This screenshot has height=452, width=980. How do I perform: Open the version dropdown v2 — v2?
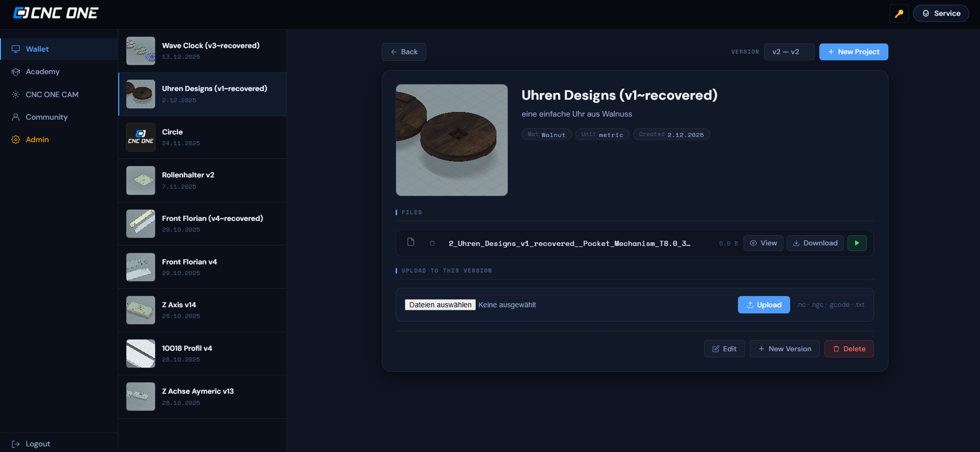pos(789,52)
